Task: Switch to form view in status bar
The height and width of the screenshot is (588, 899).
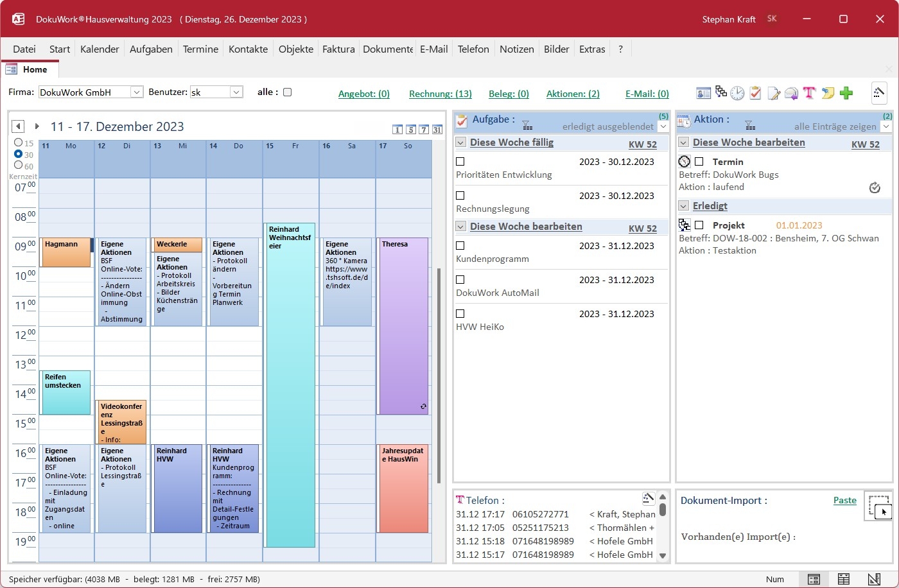Action: pos(814,579)
